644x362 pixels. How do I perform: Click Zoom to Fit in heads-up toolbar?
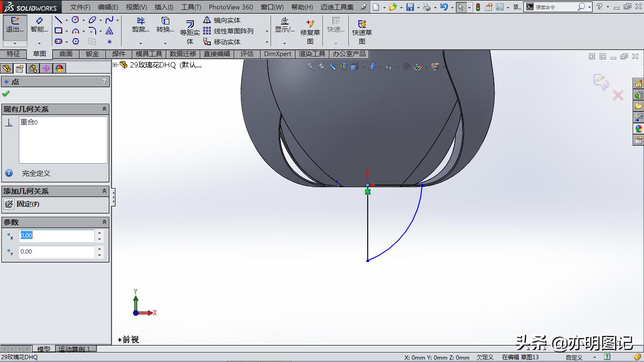311,66
